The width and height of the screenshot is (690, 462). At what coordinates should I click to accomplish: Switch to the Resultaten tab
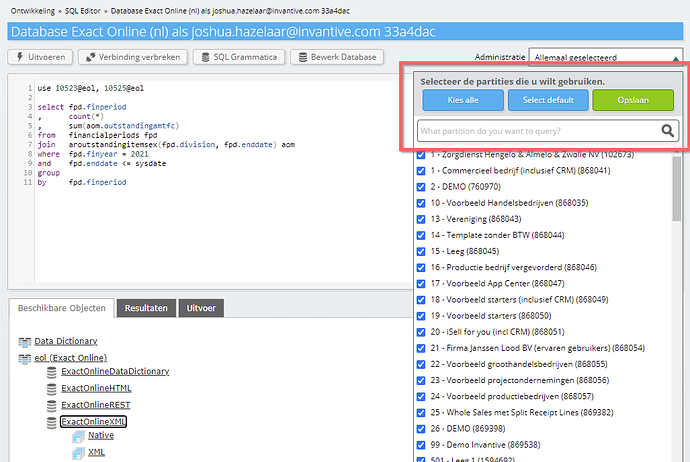pyautogui.click(x=146, y=308)
